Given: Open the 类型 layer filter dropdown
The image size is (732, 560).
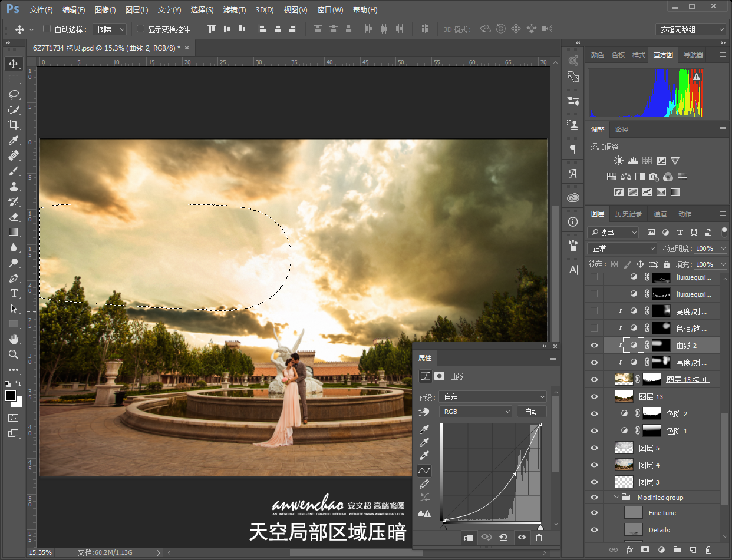Looking at the screenshot, I should (x=613, y=233).
